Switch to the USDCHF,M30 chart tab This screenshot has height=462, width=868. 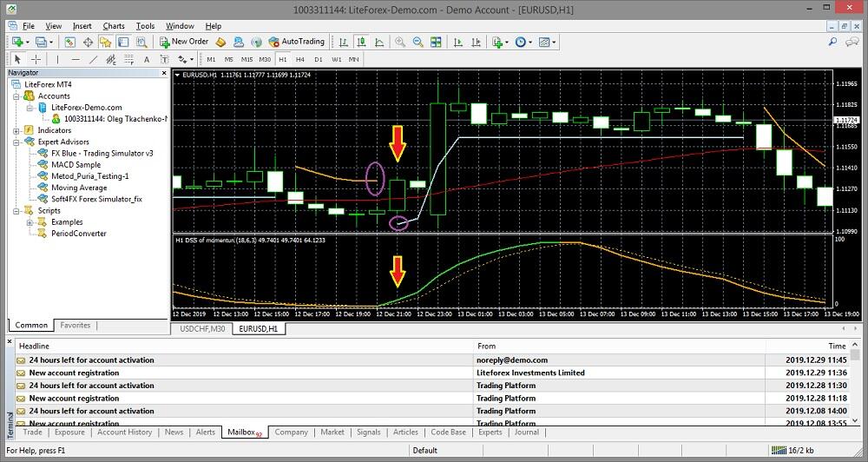[x=201, y=329]
